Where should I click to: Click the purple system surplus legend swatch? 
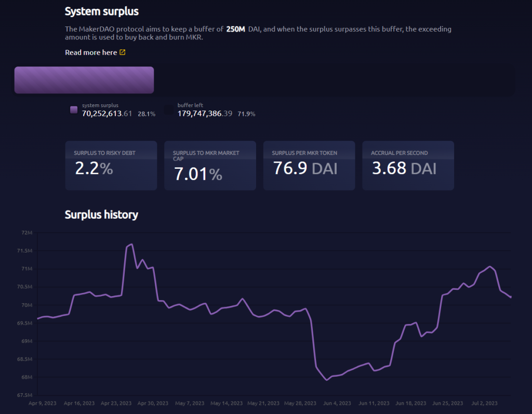[74, 110]
